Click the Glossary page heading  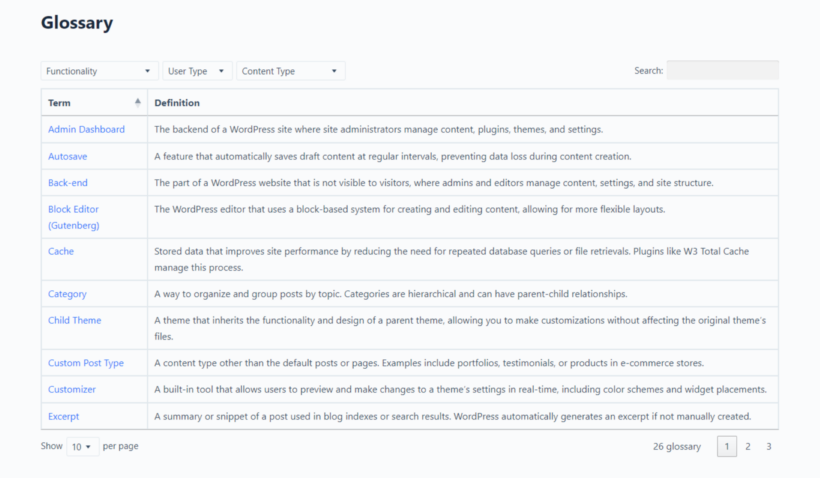coord(77,22)
